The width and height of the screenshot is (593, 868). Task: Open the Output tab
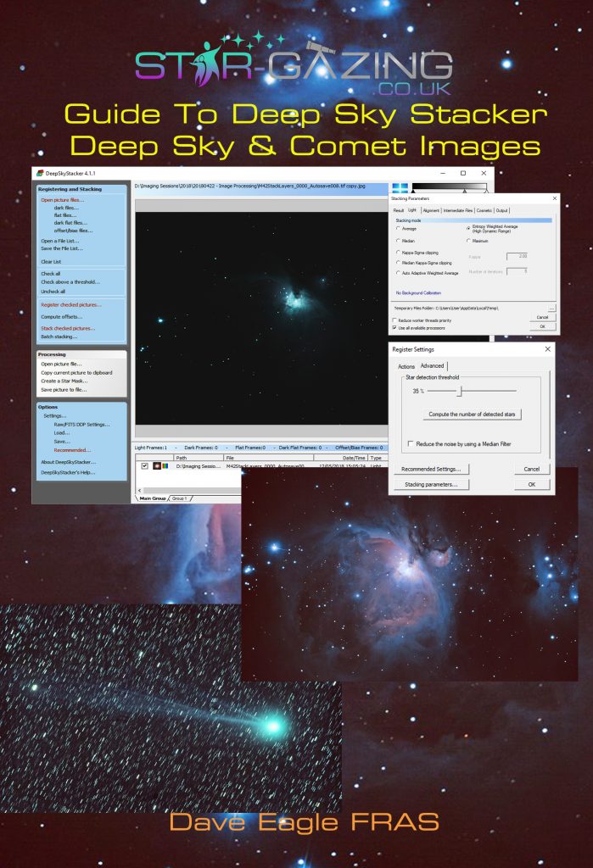click(501, 210)
